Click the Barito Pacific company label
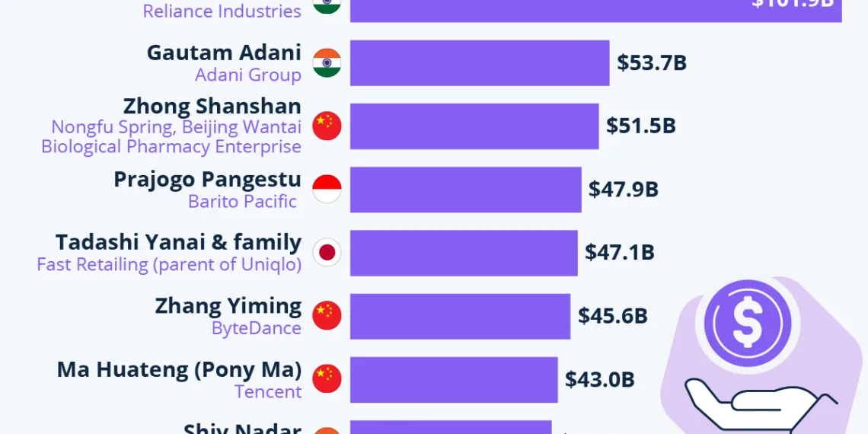Image resolution: width=868 pixels, height=434 pixels. 242,201
